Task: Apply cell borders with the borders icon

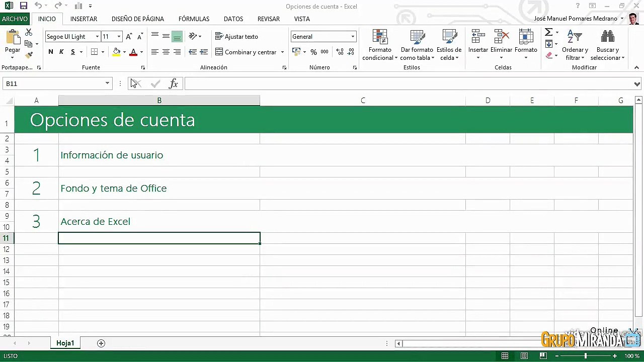Action: [x=94, y=52]
